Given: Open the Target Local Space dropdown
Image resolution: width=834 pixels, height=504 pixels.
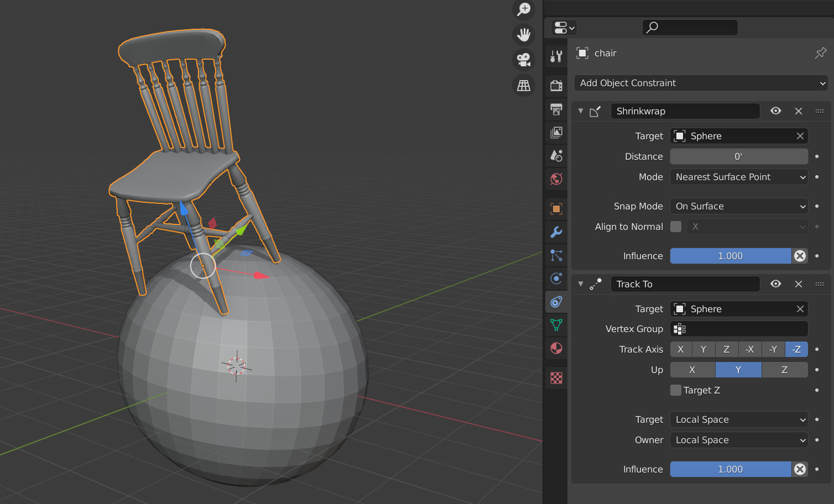Looking at the screenshot, I should tap(739, 419).
